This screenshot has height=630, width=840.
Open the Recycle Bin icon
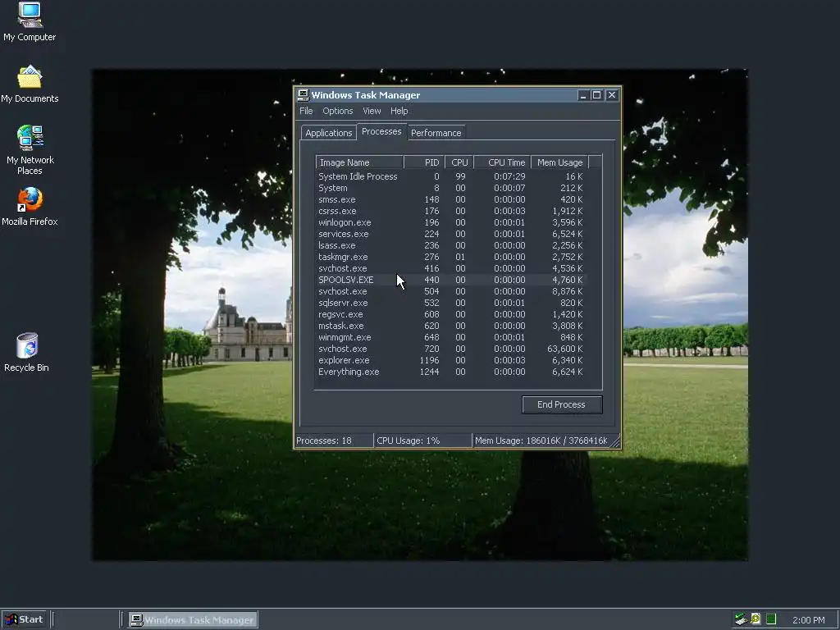pos(27,352)
